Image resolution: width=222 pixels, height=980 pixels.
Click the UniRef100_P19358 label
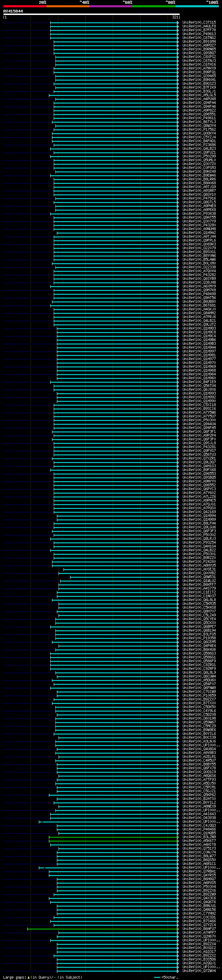(199, 638)
